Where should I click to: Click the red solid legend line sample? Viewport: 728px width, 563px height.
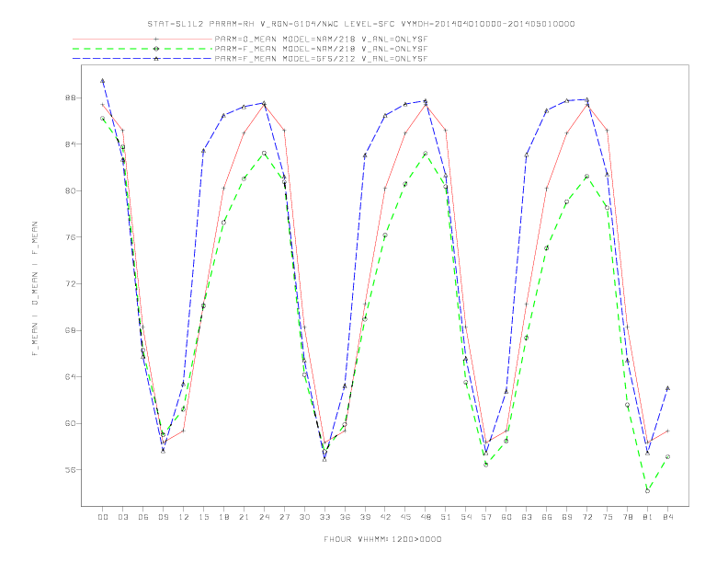click(142, 39)
